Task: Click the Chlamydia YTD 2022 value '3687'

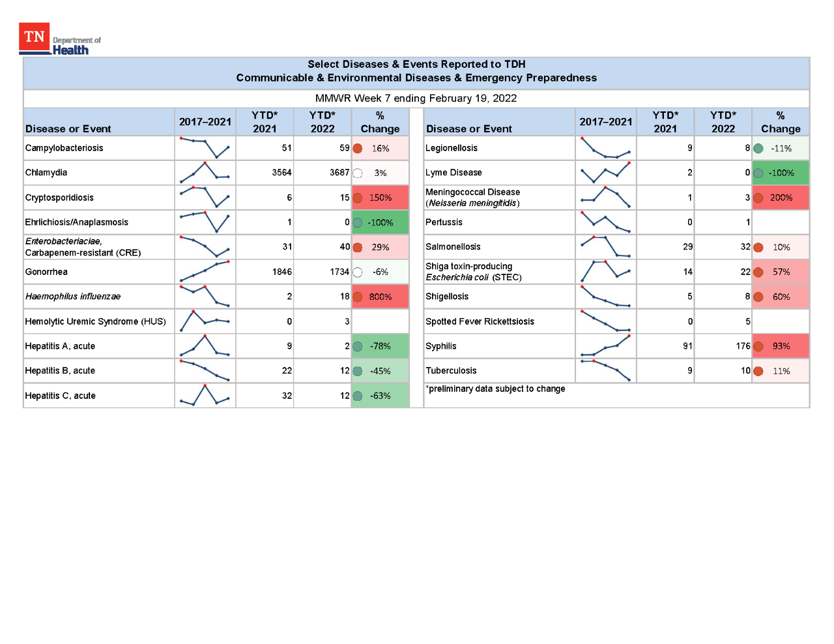Action: tap(339, 173)
